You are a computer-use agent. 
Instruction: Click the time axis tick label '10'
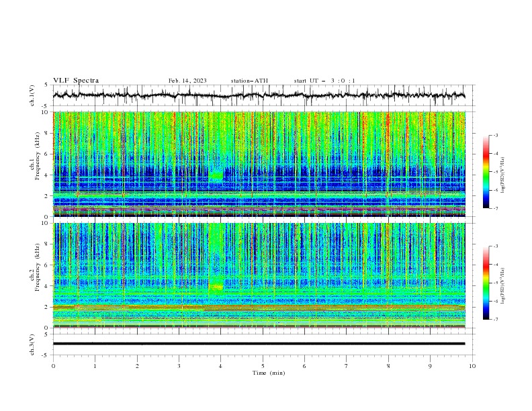click(x=472, y=366)
